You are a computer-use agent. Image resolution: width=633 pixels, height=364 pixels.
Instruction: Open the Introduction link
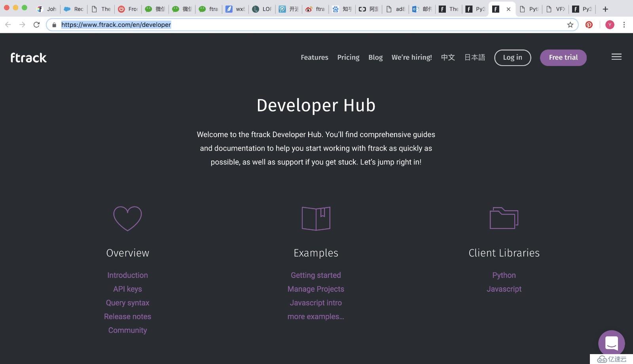pyautogui.click(x=127, y=275)
